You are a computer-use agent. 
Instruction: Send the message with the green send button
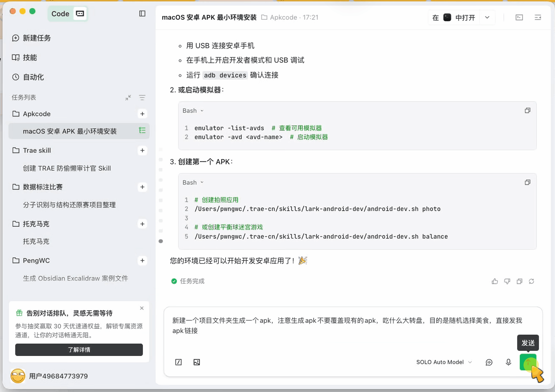pyautogui.click(x=528, y=362)
